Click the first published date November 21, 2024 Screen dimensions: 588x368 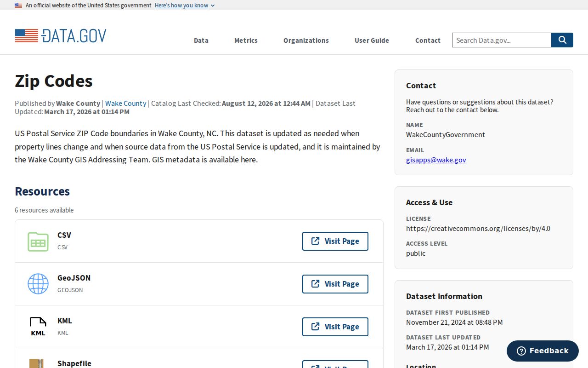coord(454,322)
